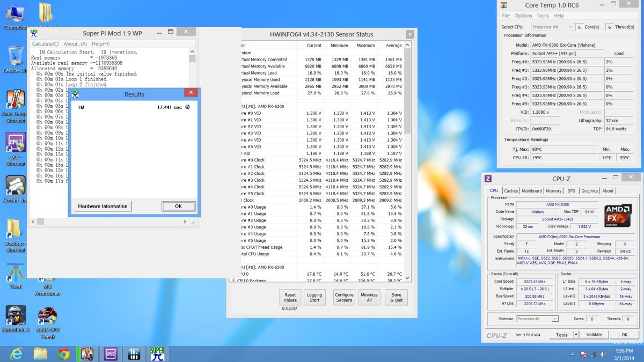Show hidden system tray icons

click(572, 354)
